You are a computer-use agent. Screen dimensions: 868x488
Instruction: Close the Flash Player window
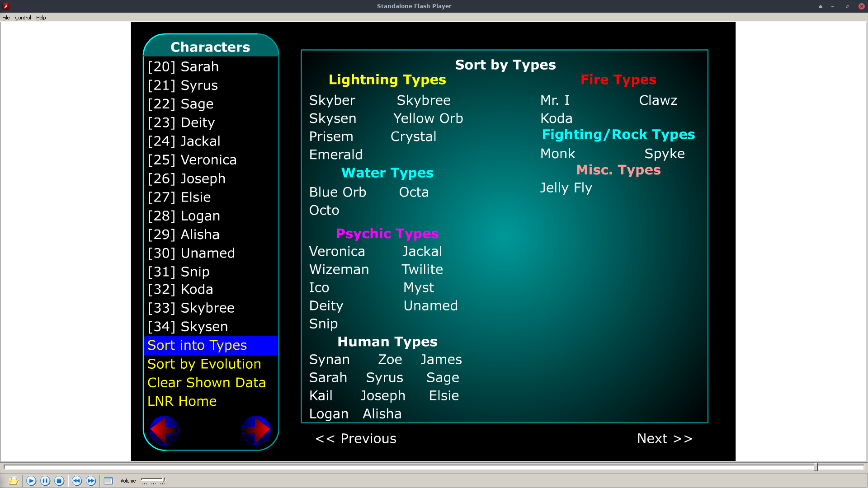point(862,6)
